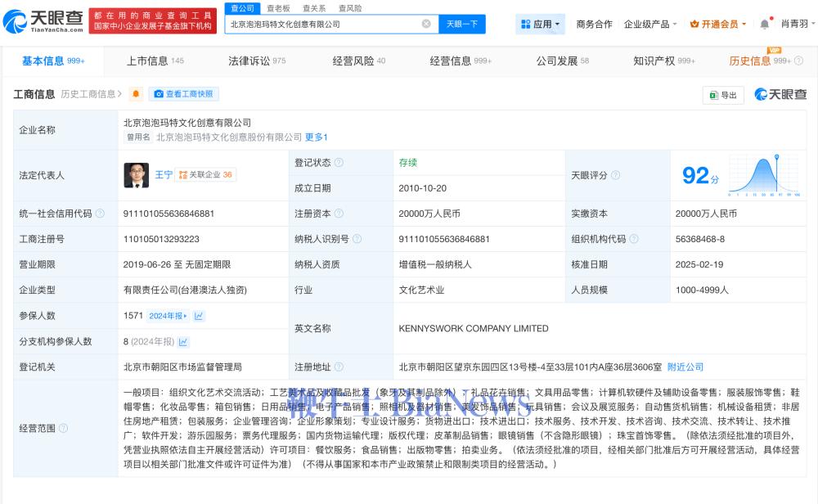Select the industry value 文化艺术业
Image resolution: width=818 pixels, height=504 pixels.
[x=421, y=290]
